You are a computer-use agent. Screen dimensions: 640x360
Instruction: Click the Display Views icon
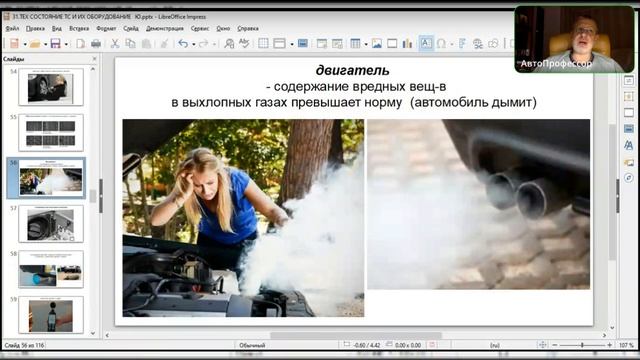[280, 43]
